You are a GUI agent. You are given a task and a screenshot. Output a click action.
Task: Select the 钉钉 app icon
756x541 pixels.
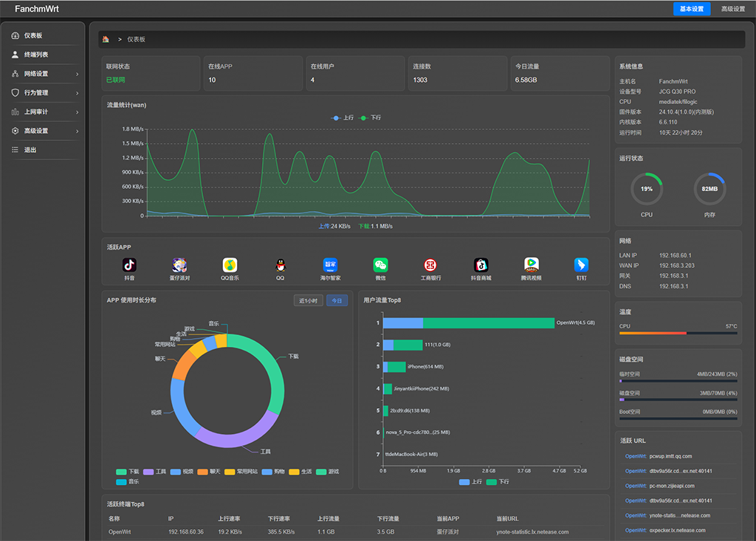(582, 265)
